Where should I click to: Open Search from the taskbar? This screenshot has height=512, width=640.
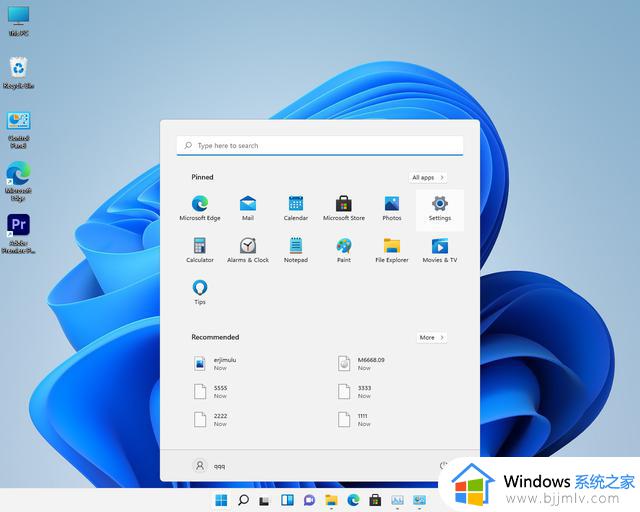243,500
